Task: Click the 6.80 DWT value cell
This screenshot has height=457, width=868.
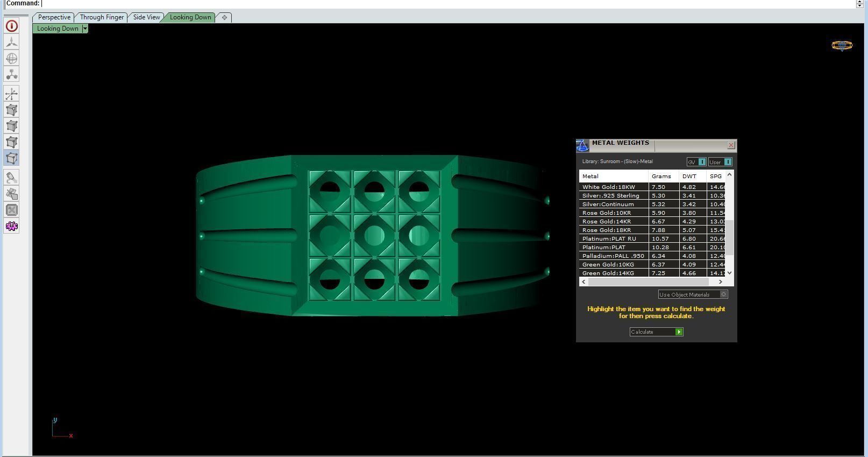Action: tap(693, 238)
